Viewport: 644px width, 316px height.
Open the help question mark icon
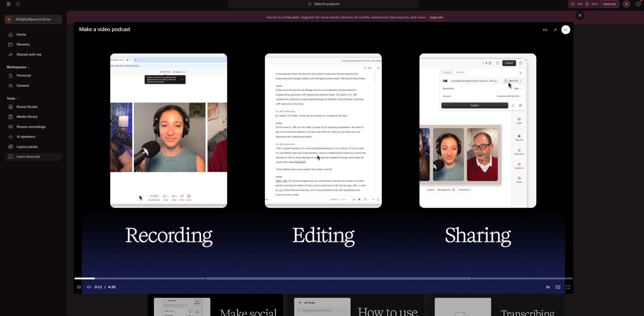[638, 4]
